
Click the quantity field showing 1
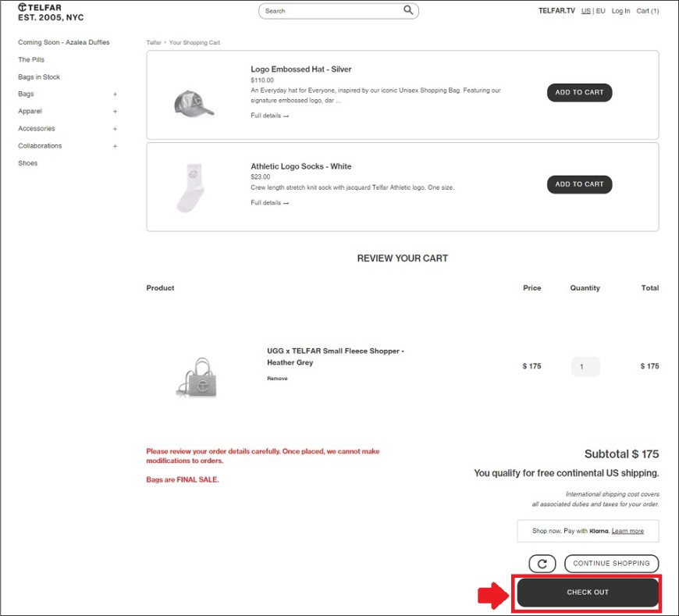click(585, 366)
